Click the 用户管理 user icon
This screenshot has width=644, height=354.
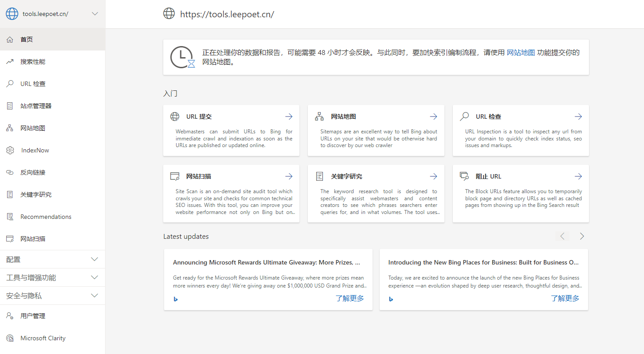[10, 316]
